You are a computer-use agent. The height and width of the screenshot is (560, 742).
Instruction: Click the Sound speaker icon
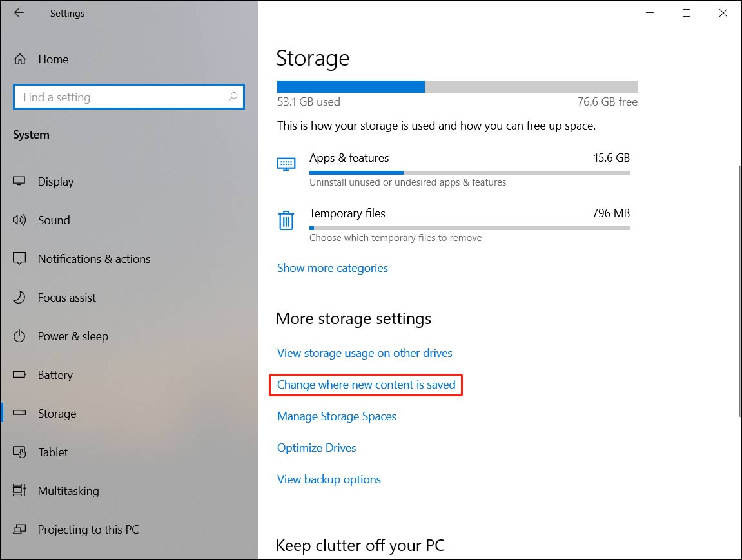(x=20, y=220)
